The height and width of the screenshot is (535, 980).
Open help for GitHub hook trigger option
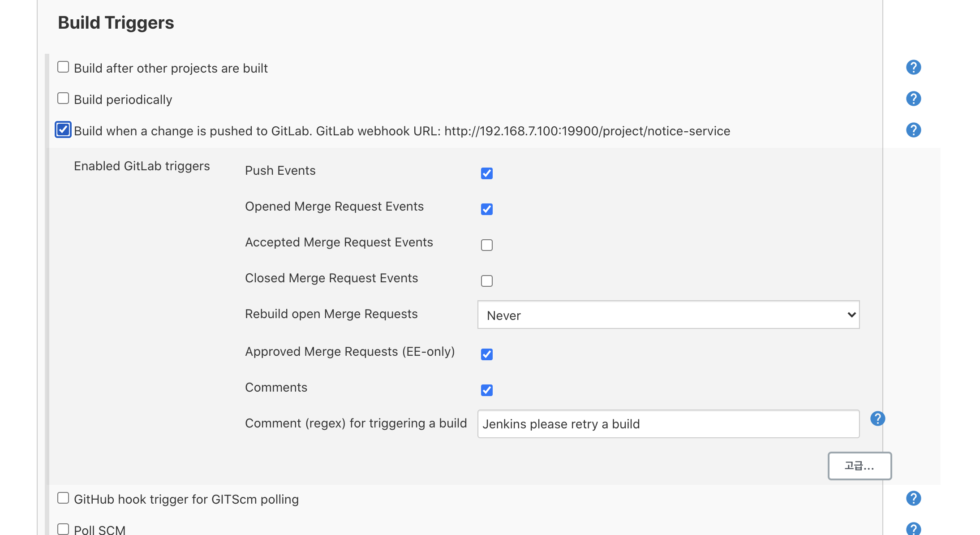tap(913, 498)
